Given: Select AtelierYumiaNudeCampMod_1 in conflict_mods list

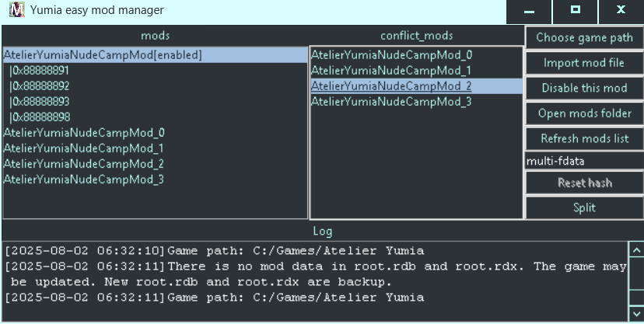Looking at the screenshot, I should pos(391,71).
